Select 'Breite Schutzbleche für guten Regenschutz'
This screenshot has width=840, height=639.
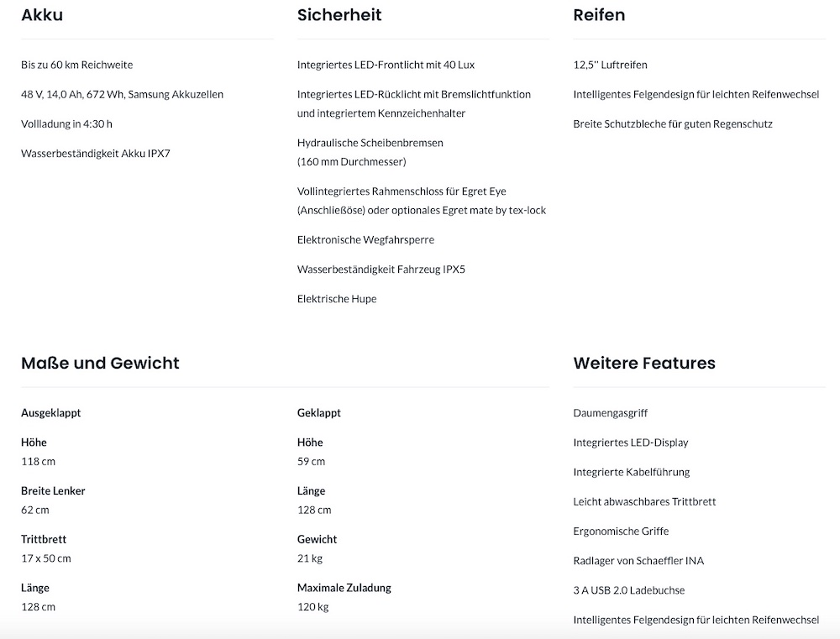[673, 123]
